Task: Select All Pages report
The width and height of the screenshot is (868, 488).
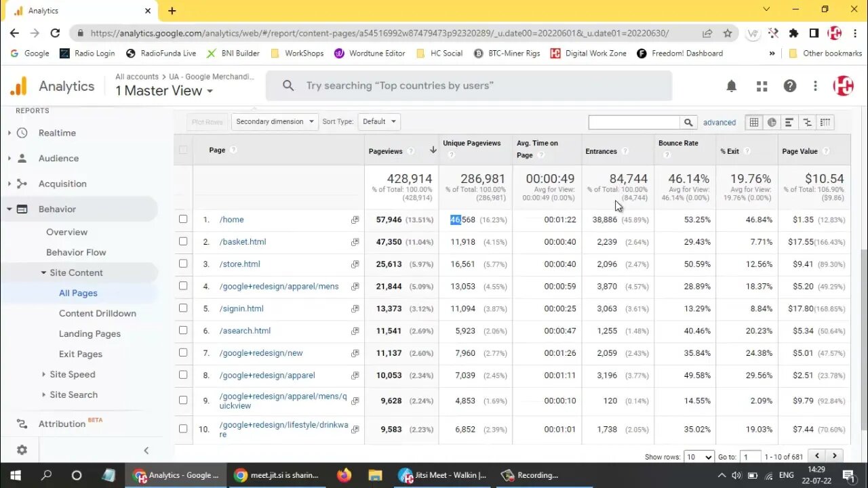Action: 78,293
